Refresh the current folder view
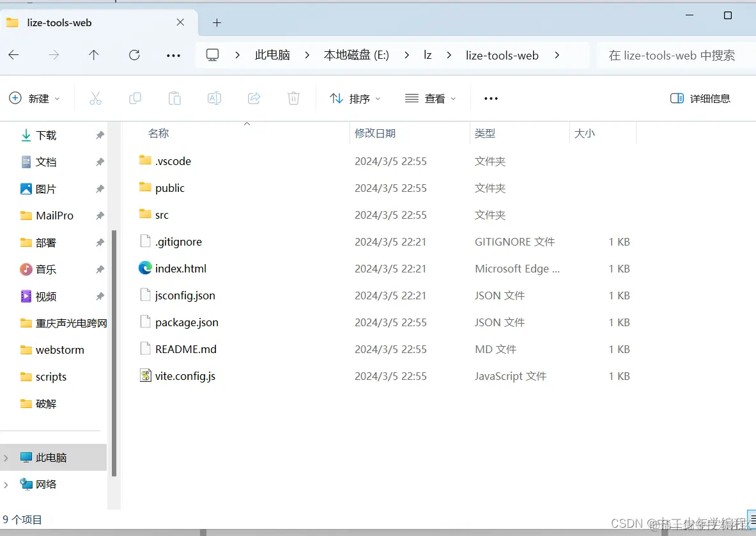The height and width of the screenshot is (536, 756). (x=134, y=55)
